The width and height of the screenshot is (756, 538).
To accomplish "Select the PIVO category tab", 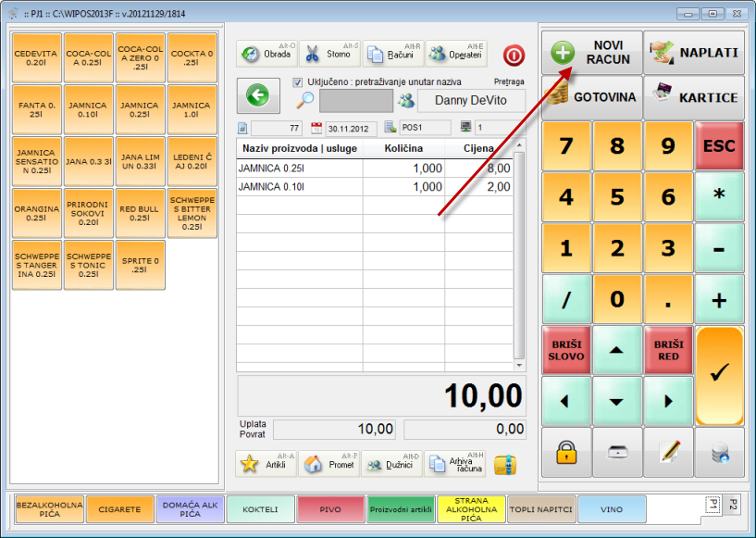I will pos(330,509).
